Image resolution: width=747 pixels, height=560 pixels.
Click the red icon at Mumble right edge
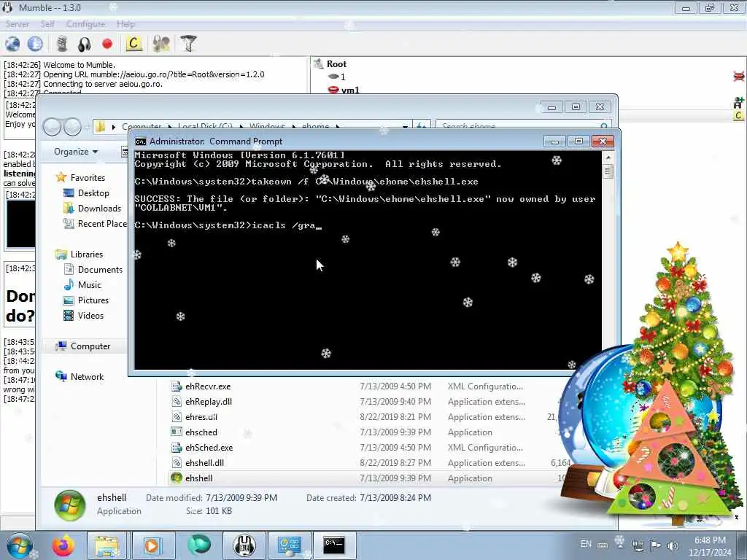click(x=739, y=76)
